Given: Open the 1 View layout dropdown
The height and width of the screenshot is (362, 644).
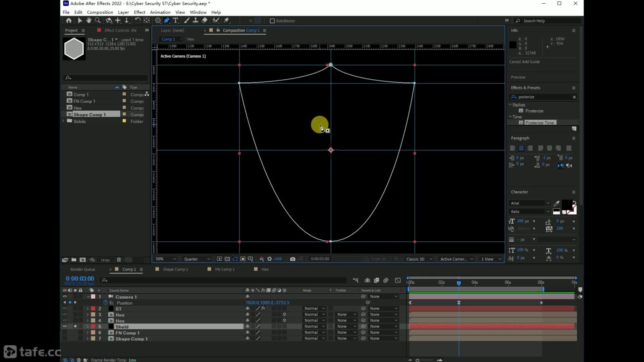Looking at the screenshot, I should 491,259.
